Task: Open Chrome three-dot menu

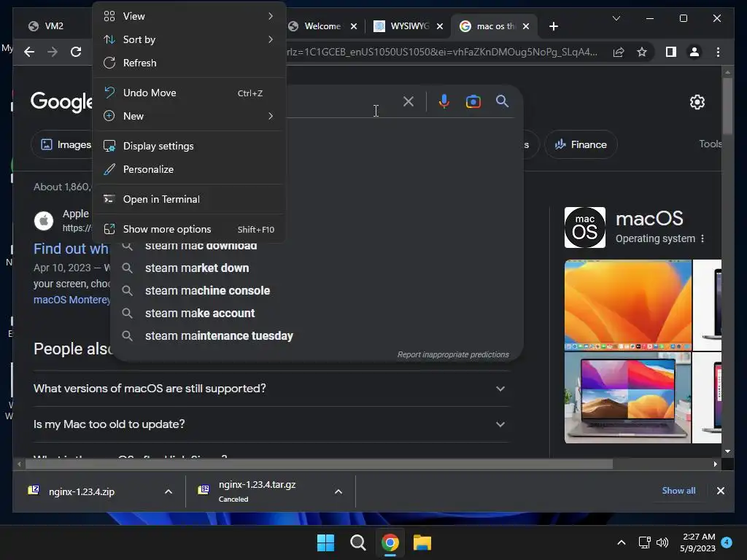Action: (x=718, y=52)
